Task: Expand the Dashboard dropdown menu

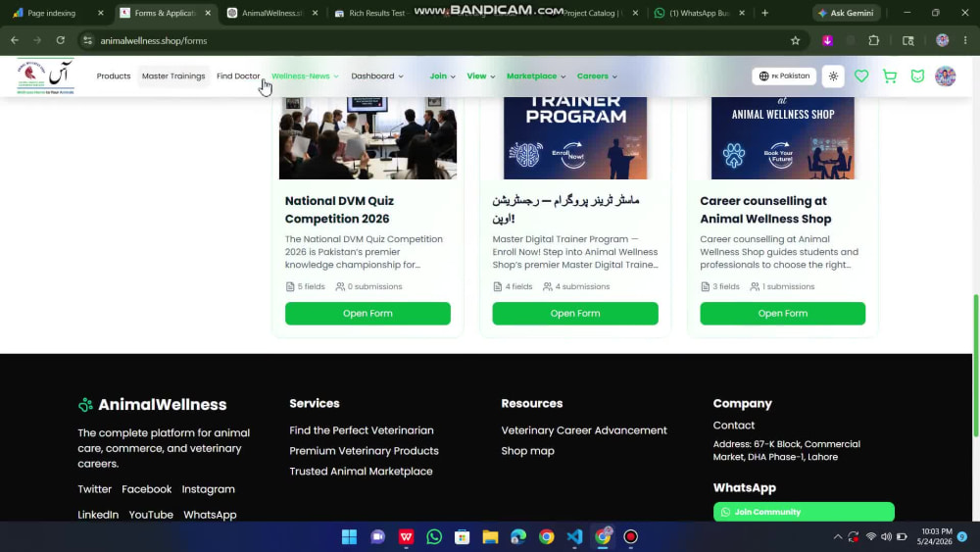Action: point(377,76)
